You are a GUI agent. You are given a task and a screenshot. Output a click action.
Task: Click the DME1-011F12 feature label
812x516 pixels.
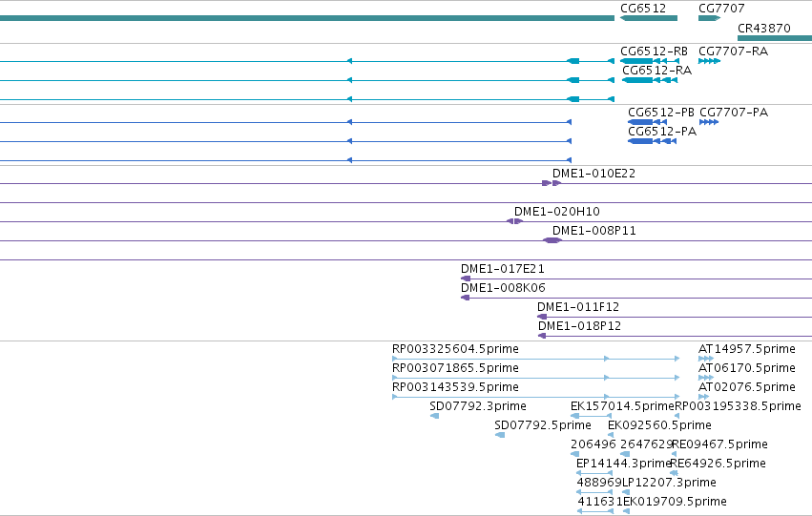pyautogui.click(x=578, y=307)
